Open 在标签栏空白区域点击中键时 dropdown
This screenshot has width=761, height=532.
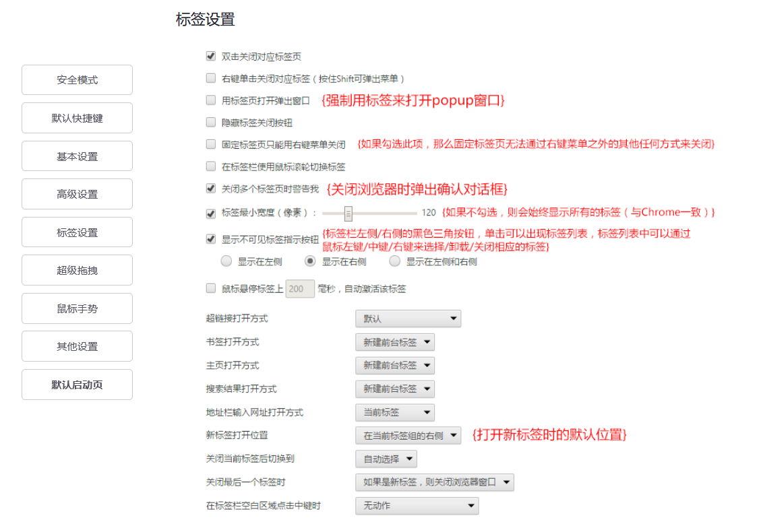417,506
